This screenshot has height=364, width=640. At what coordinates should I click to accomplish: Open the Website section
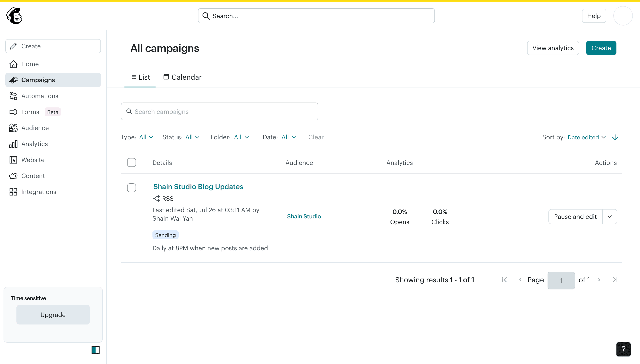tap(33, 160)
